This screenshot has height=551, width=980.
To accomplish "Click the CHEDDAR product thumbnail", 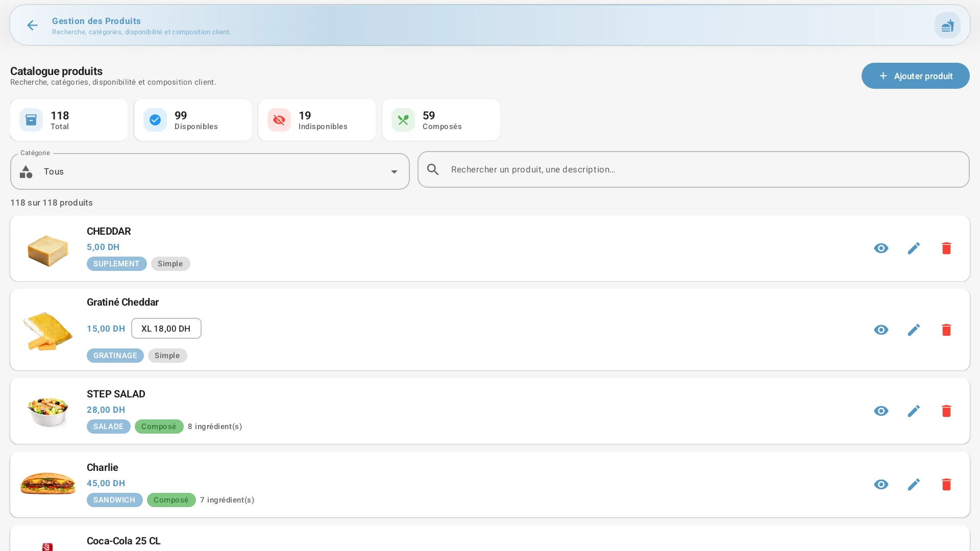I will pos(48,250).
